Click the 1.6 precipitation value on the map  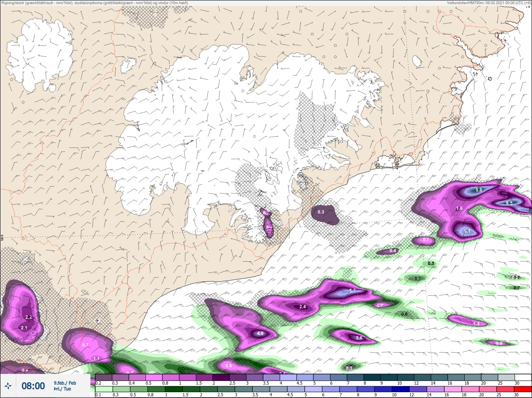pyautogui.click(x=459, y=209)
